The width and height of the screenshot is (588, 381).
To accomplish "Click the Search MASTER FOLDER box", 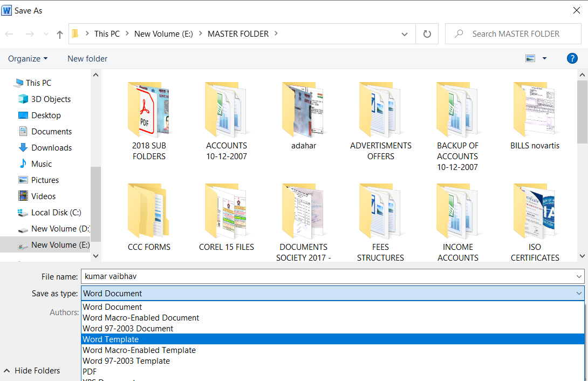I will pos(513,34).
